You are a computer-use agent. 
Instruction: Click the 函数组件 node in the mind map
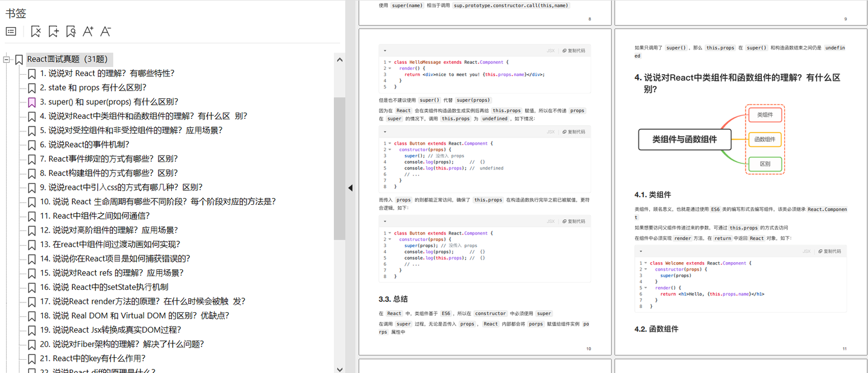coord(765,139)
